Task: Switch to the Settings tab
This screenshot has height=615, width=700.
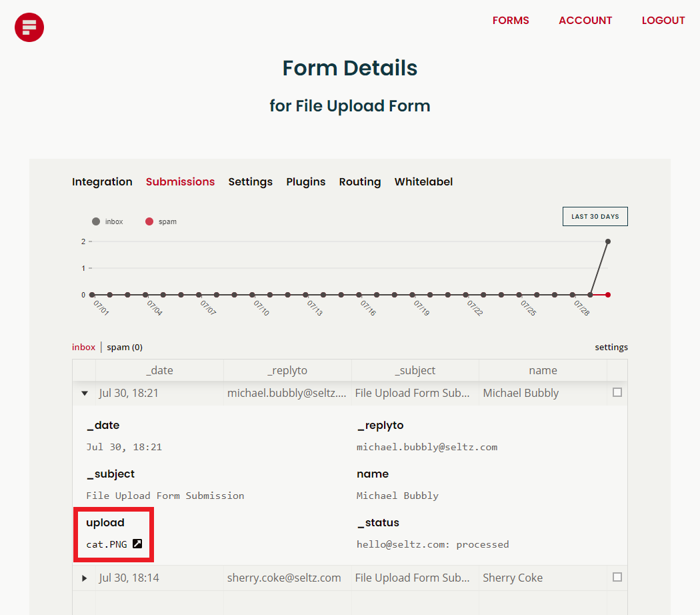Action: tap(250, 181)
